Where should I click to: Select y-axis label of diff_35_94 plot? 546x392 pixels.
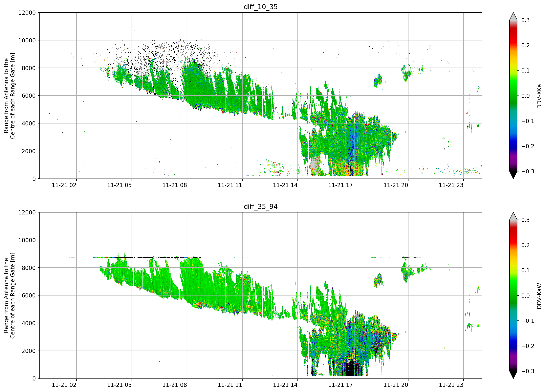[9, 295]
